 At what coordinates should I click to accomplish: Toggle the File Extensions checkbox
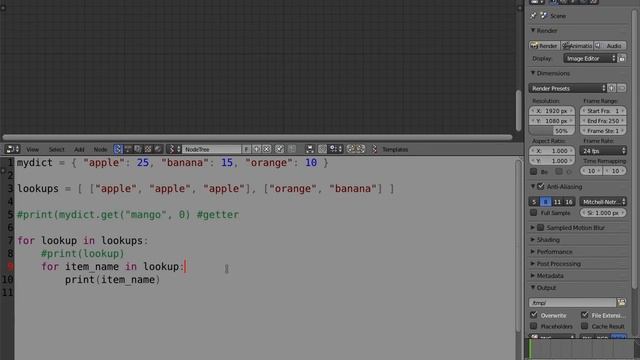(x=585, y=315)
